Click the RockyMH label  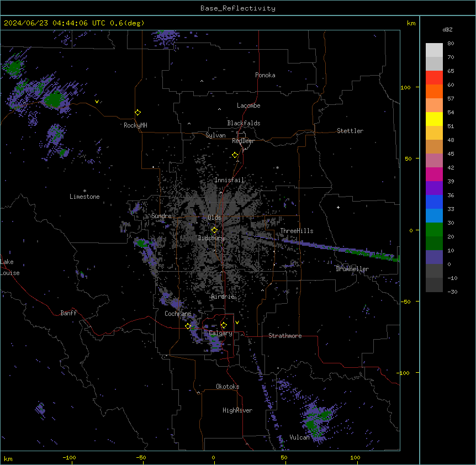(x=135, y=125)
